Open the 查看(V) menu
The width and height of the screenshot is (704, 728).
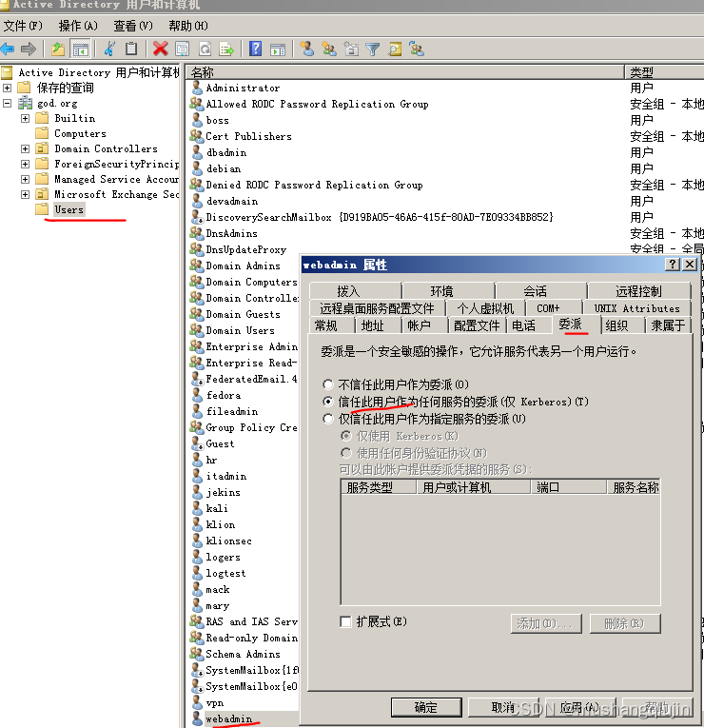(133, 26)
